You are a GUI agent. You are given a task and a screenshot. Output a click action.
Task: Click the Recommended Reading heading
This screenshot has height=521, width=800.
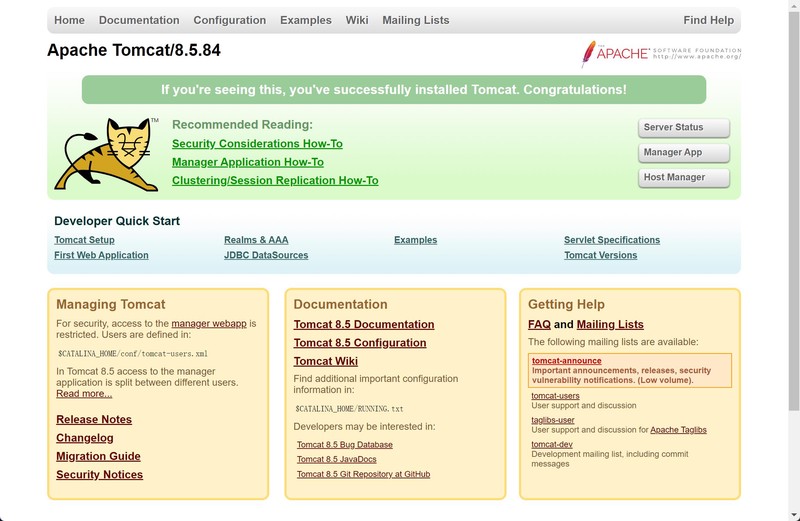(x=242, y=125)
